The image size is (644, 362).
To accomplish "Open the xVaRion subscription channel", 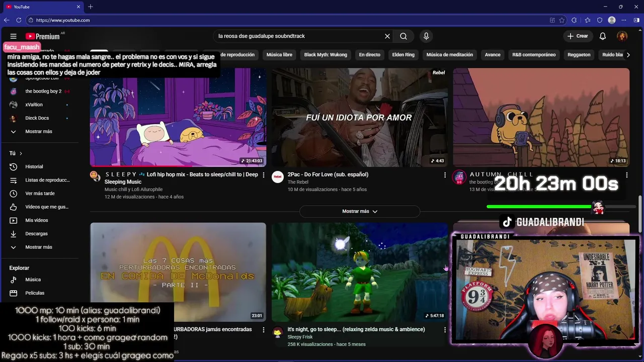I will pos(40,105).
